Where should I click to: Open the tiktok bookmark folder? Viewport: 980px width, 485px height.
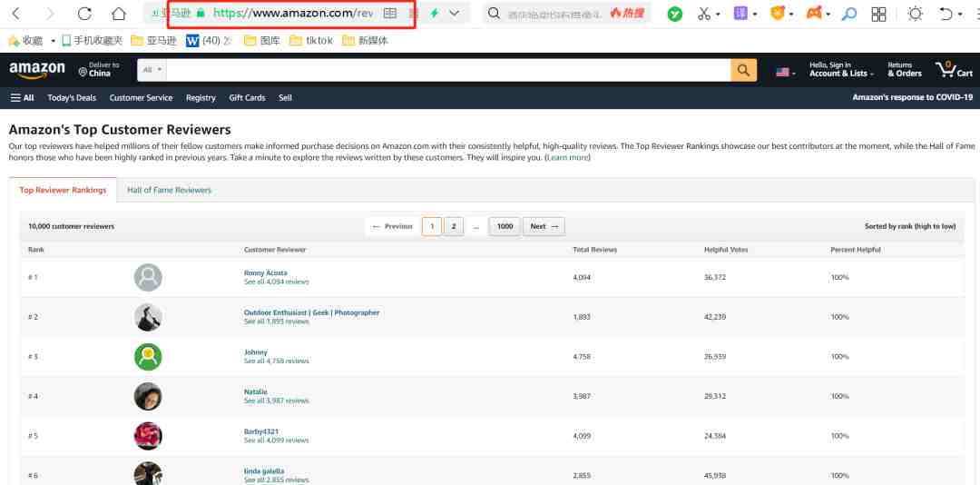pos(310,41)
